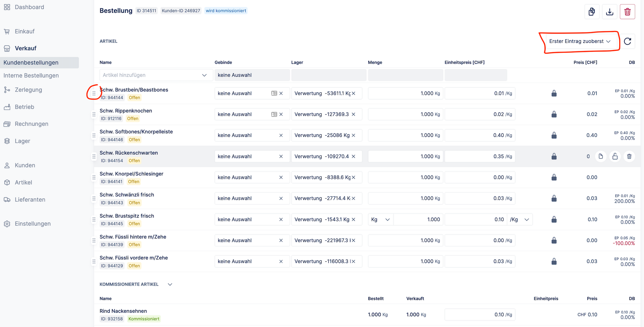The image size is (644, 327).
Task: Click document icon in Schw. Rückenschwarten row
Action: click(x=601, y=156)
